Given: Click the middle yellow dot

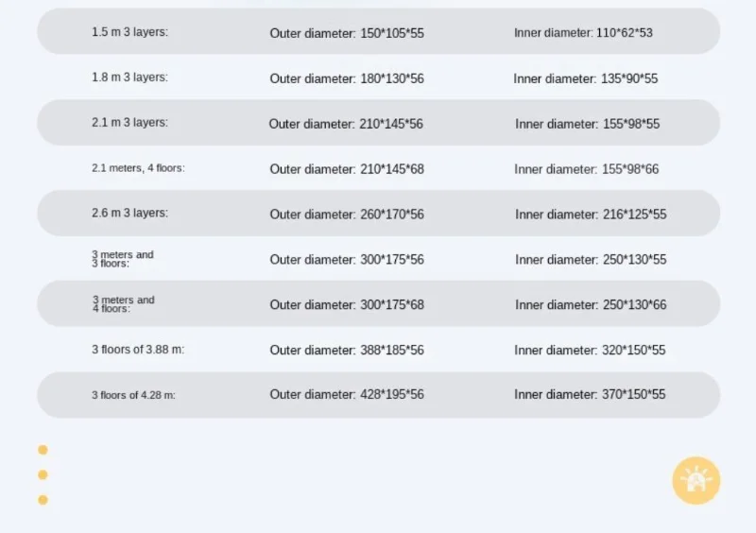Looking at the screenshot, I should coord(43,474).
